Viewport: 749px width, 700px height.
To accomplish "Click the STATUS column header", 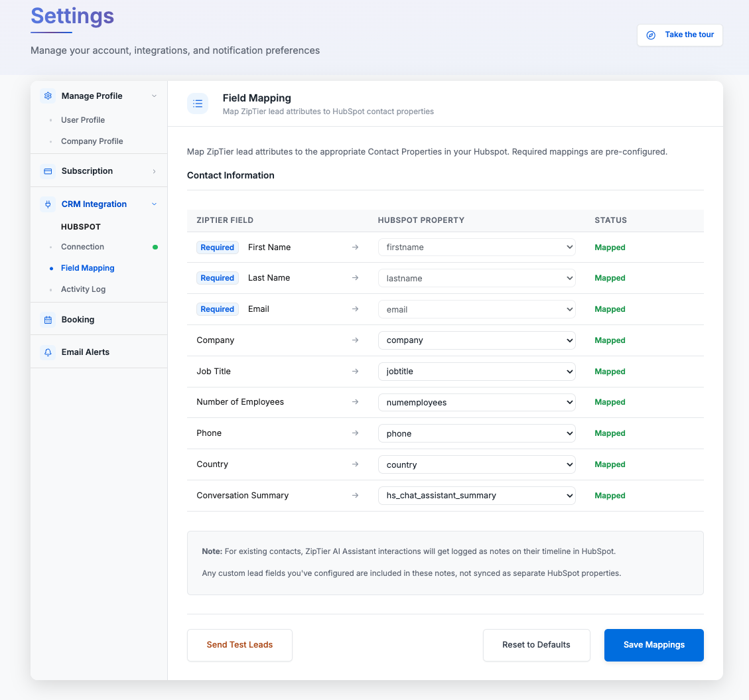I will point(610,220).
